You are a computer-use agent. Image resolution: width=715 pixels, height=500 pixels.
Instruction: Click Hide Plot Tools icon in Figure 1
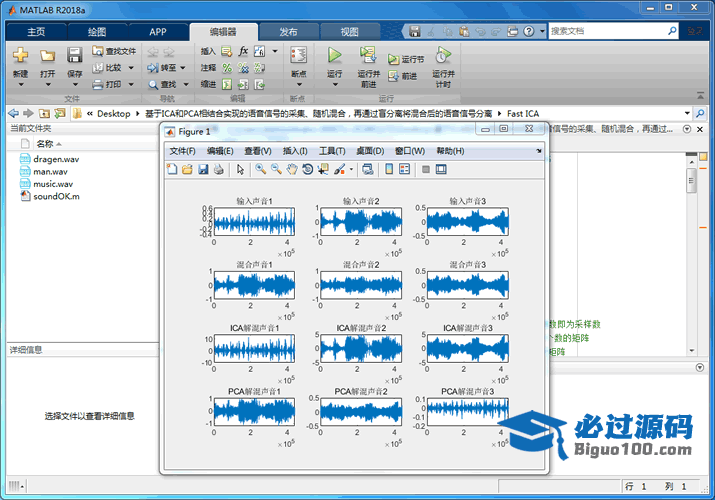[x=425, y=170]
